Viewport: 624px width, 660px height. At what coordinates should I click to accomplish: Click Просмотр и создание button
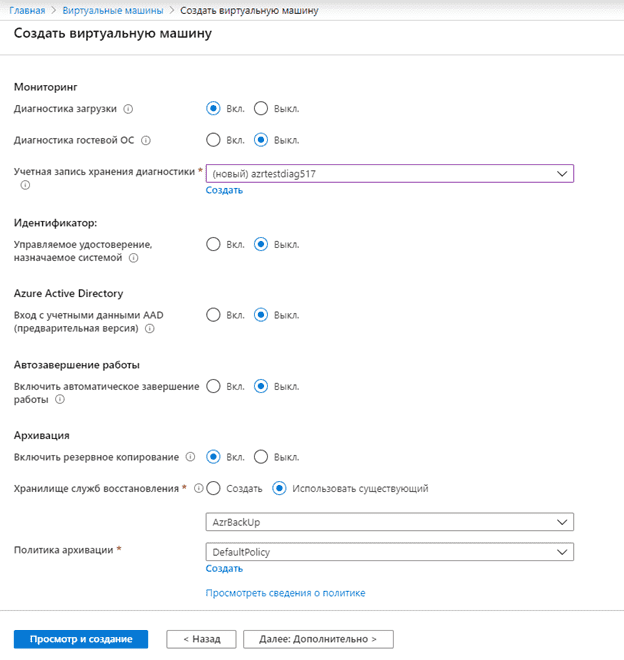81,639
